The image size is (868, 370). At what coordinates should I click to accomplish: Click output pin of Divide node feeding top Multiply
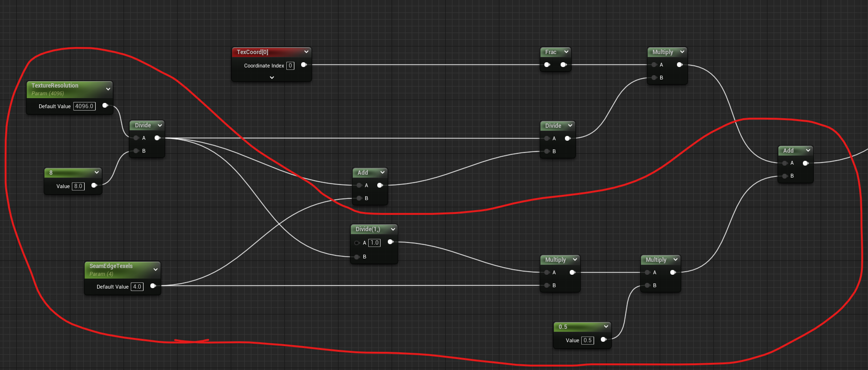pyautogui.click(x=568, y=138)
